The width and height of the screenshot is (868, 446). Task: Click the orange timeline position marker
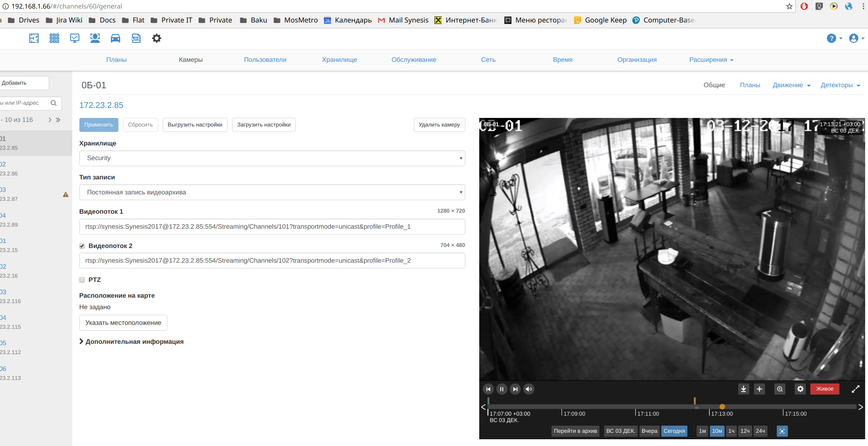(x=722, y=407)
